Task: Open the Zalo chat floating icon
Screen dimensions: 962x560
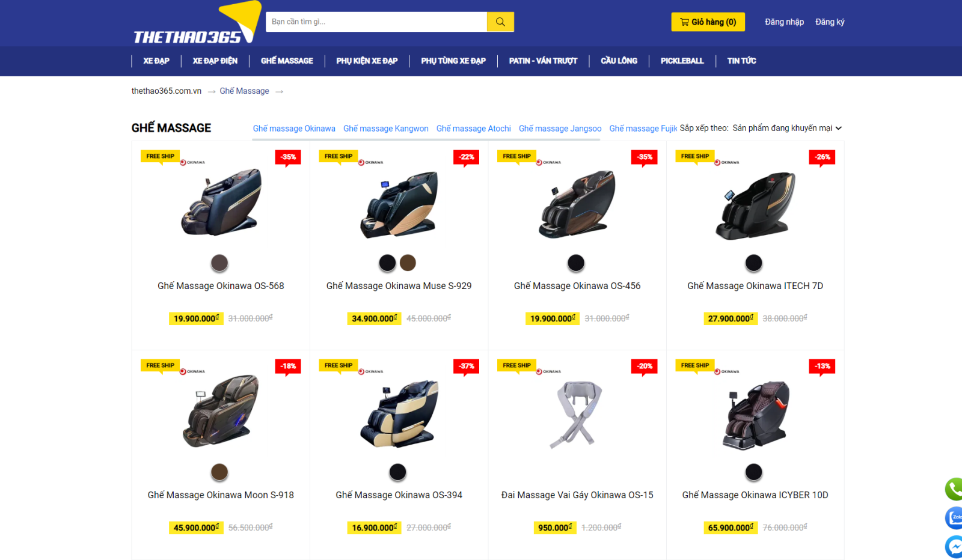Action: (x=954, y=517)
